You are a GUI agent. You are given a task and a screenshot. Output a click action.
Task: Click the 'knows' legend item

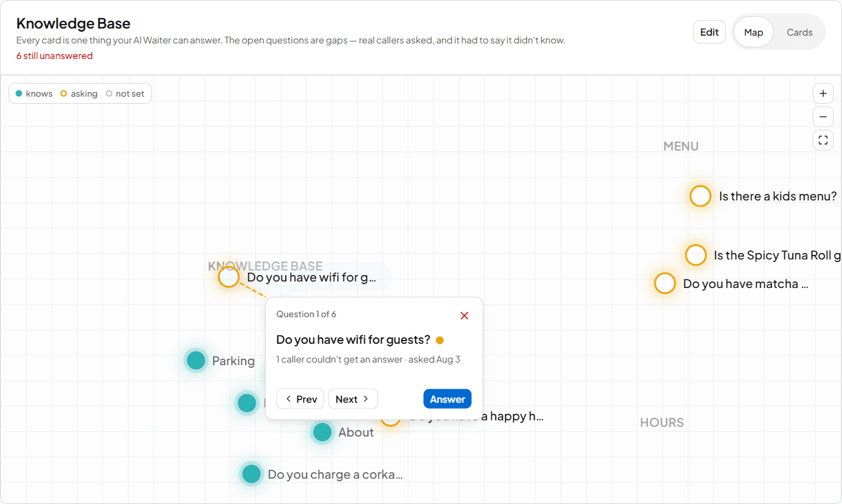click(34, 93)
